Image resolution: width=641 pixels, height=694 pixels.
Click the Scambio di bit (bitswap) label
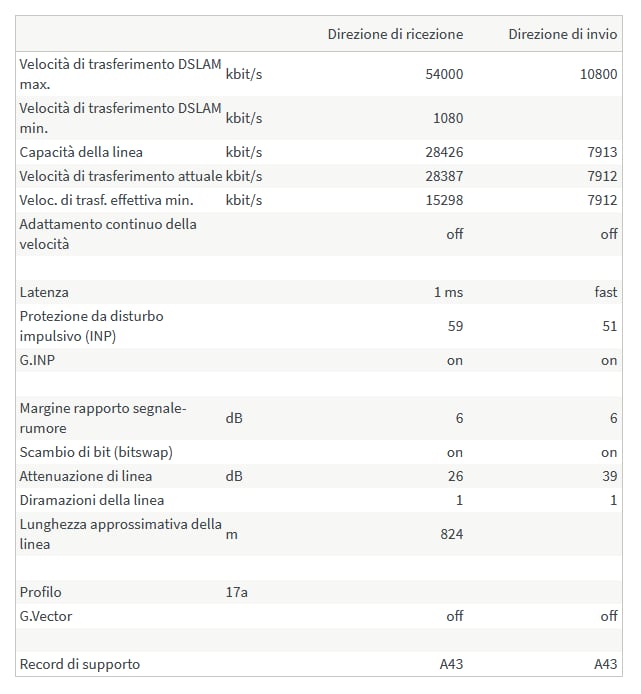(x=96, y=452)
